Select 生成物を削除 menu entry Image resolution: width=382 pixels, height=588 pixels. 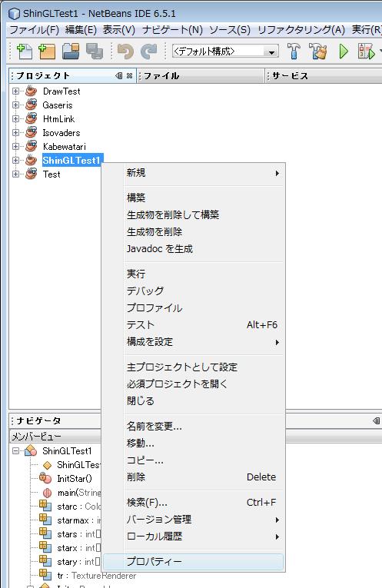194,232
